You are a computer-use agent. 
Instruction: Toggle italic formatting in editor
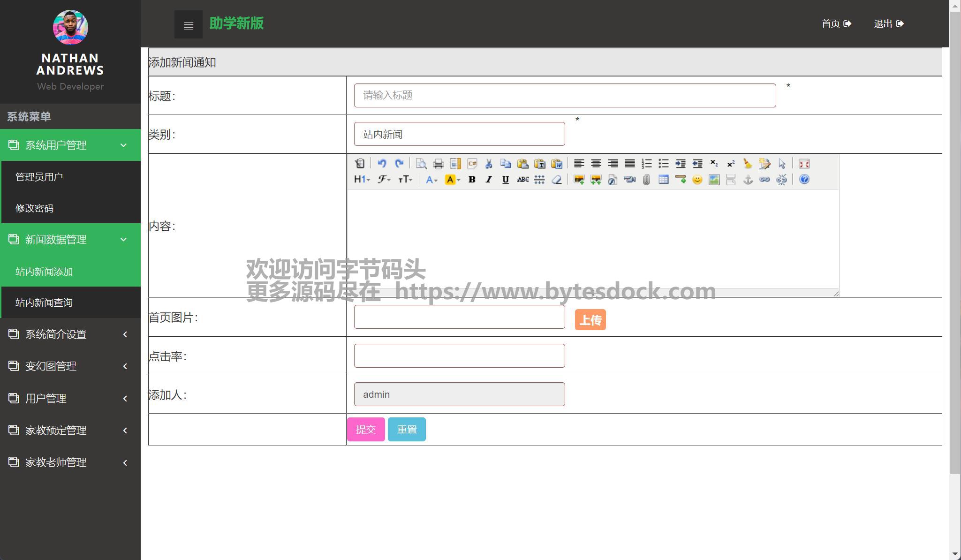tap(489, 179)
